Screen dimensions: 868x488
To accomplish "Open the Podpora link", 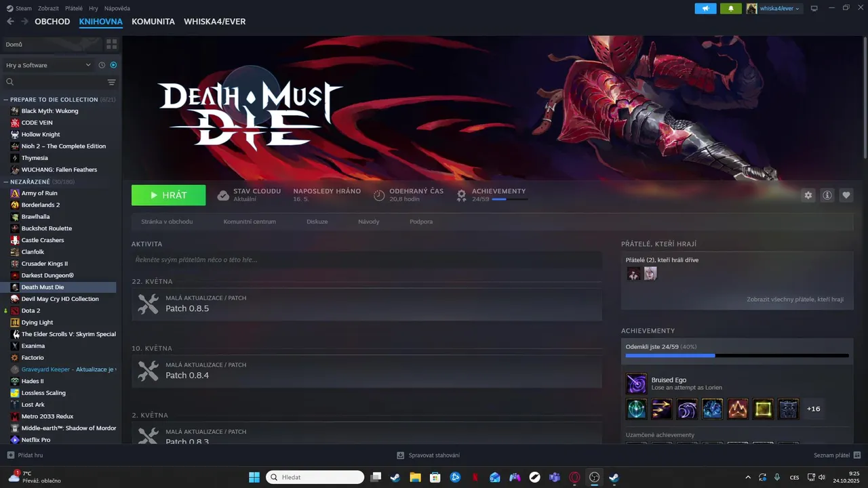I will [x=421, y=222].
